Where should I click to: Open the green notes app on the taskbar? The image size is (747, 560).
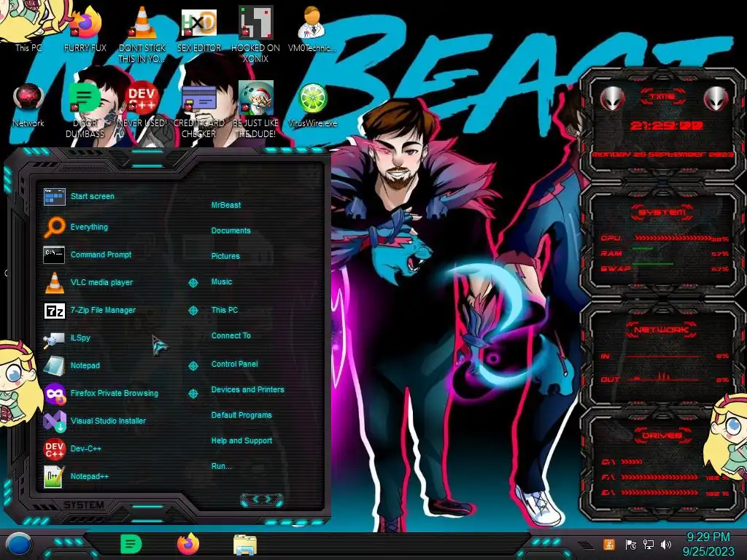pos(131,544)
